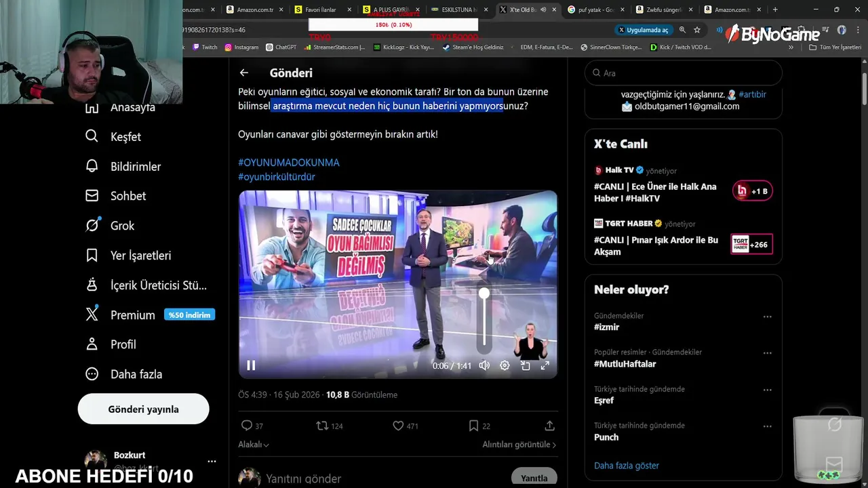Adjust the video volume slider
The image size is (868, 488).
coord(484,319)
